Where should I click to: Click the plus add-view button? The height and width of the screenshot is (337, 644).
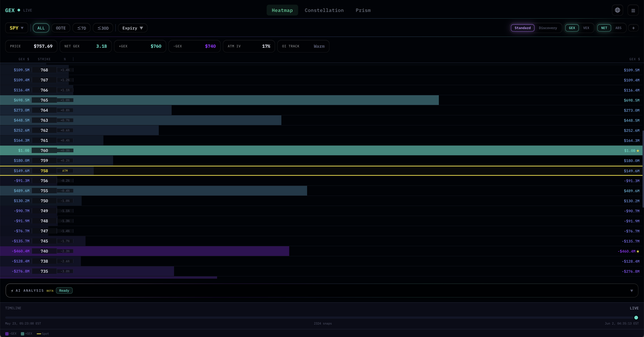[x=633, y=28]
